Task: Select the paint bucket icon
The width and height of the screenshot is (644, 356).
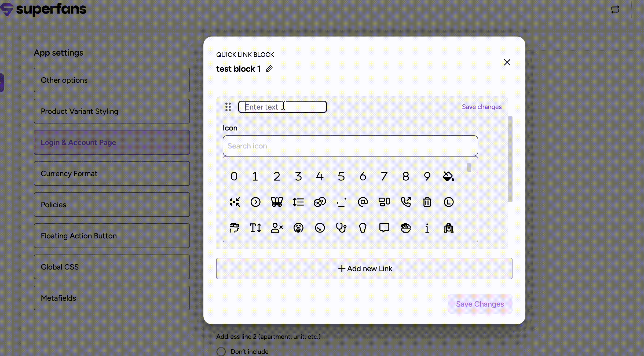Action: coord(448,176)
